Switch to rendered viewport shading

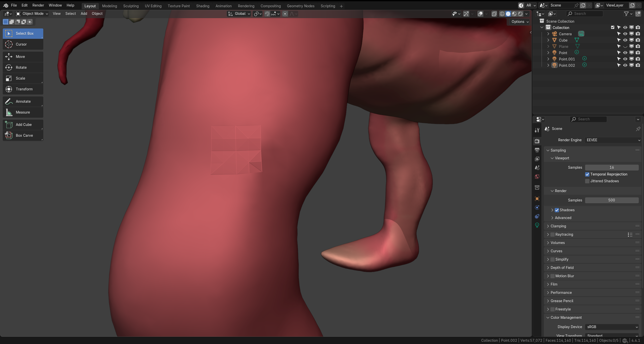point(520,14)
